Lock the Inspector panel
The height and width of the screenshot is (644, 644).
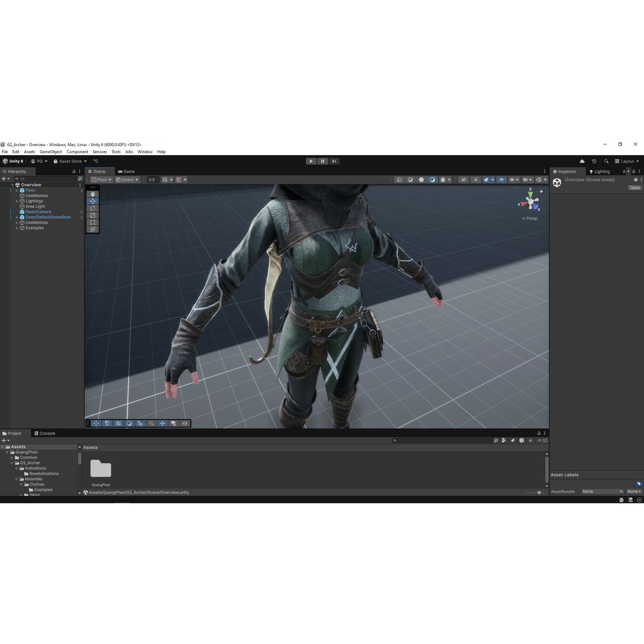click(x=633, y=171)
